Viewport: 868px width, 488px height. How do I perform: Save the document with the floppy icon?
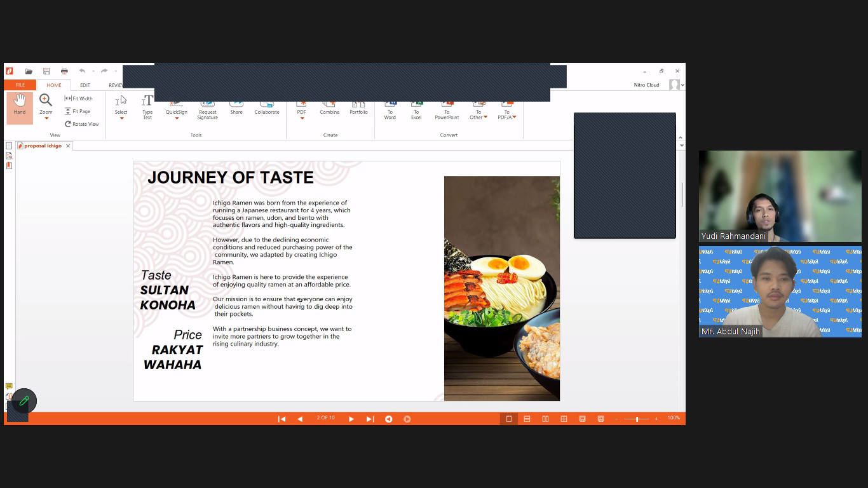click(46, 71)
